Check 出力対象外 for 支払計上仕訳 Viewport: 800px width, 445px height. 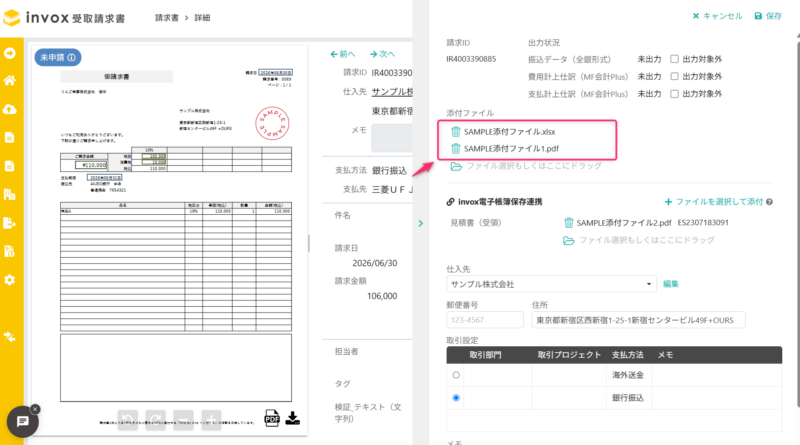point(674,94)
